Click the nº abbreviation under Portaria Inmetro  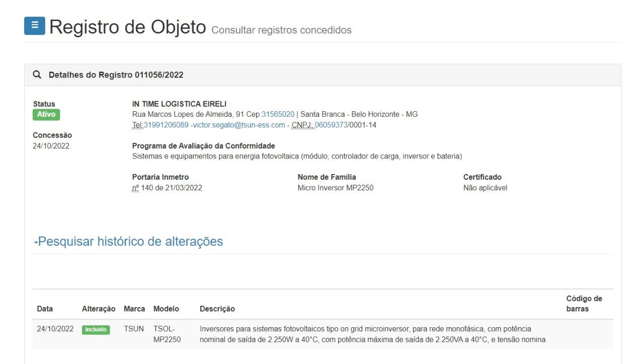[135, 188]
